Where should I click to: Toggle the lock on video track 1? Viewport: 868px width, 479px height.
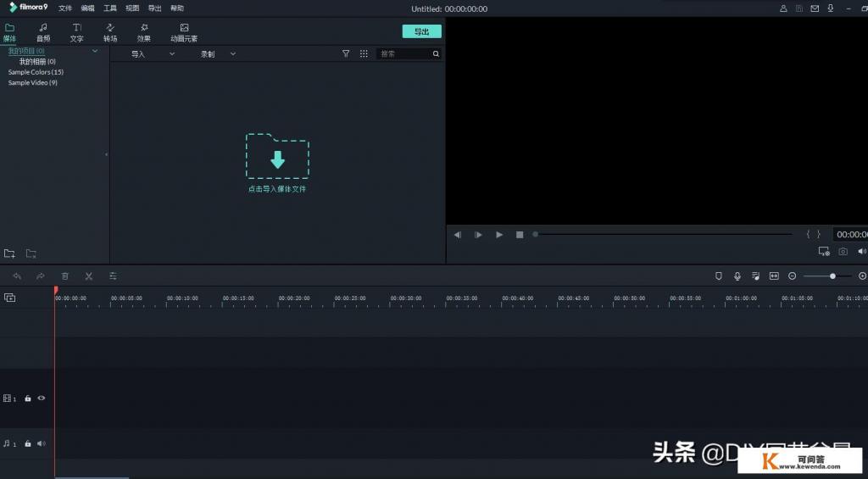click(28, 398)
